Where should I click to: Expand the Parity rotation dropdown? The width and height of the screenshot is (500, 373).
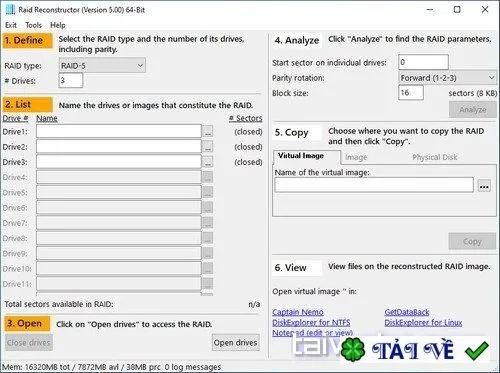tap(447, 78)
